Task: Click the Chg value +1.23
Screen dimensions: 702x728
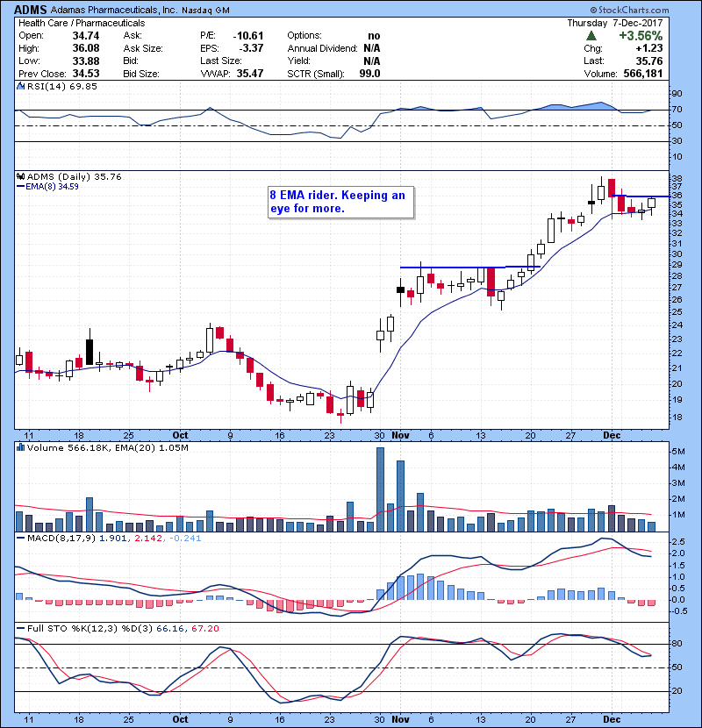Action: 649,48
